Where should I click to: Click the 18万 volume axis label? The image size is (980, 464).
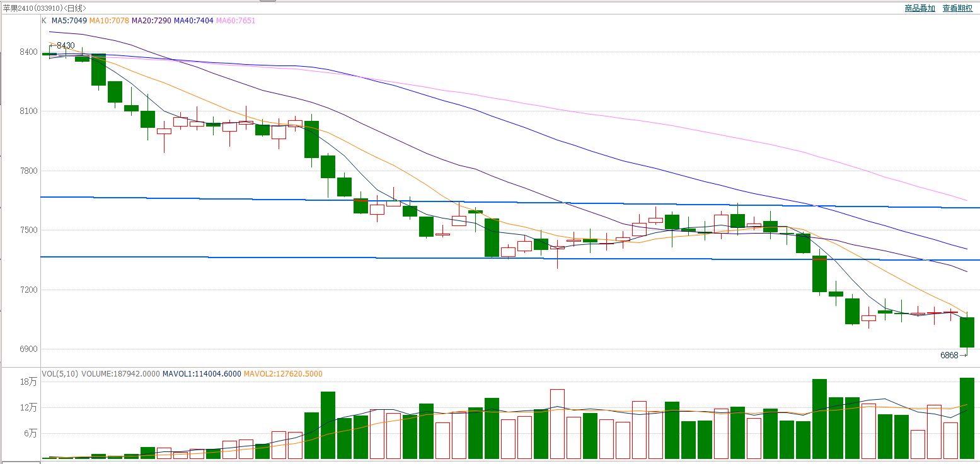(x=29, y=382)
